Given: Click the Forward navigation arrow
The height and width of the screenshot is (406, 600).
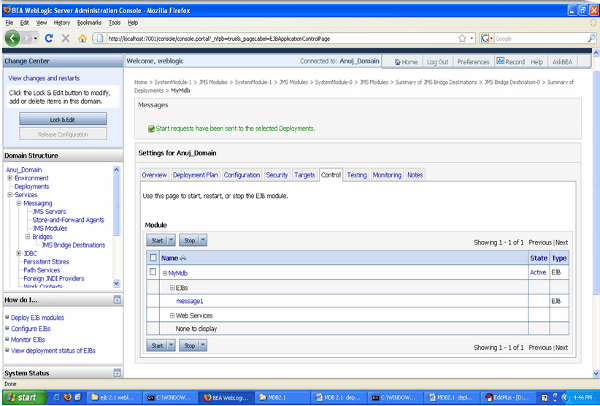Looking at the screenshot, I should [x=26, y=38].
